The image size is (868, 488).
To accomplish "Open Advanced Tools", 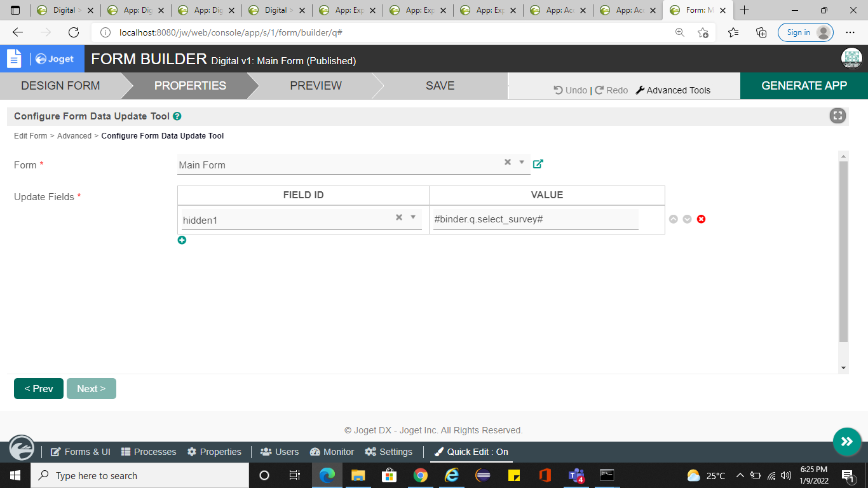I will click(673, 90).
